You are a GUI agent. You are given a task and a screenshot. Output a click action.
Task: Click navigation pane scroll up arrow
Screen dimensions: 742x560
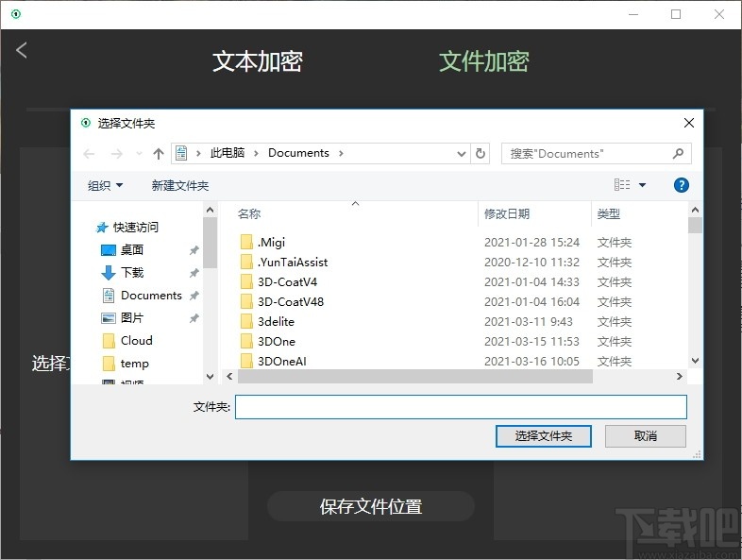click(x=211, y=210)
